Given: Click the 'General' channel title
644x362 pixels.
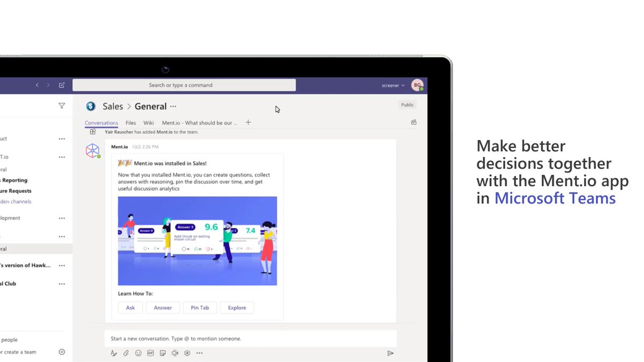Looking at the screenshot, I should coord(151,106).
